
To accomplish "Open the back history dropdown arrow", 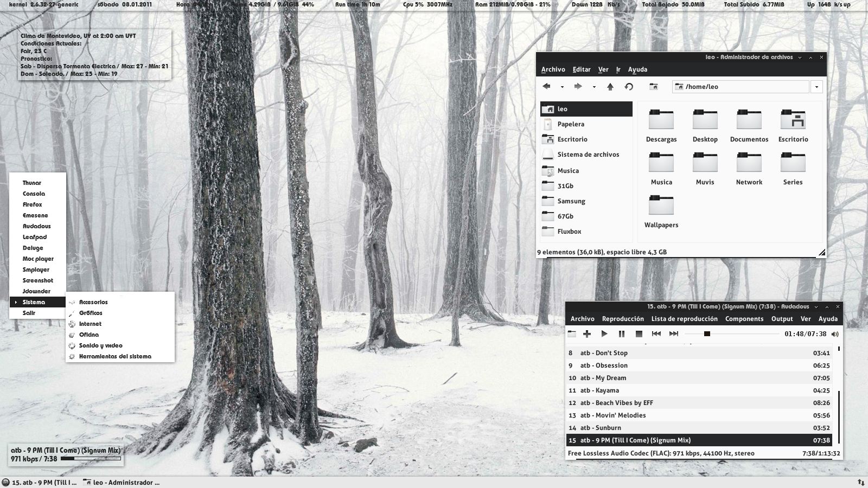I will 562,87.
